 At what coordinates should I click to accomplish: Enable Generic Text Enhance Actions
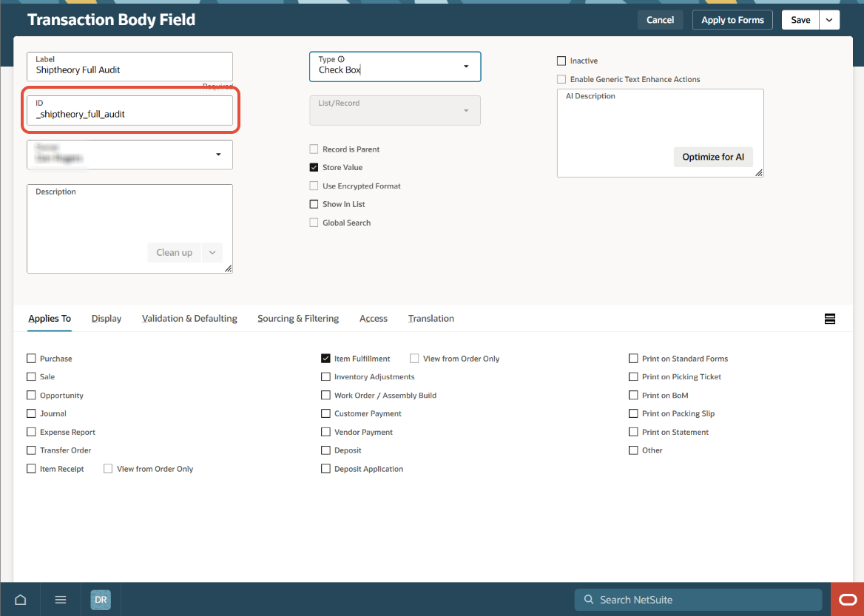pos(561,79)
